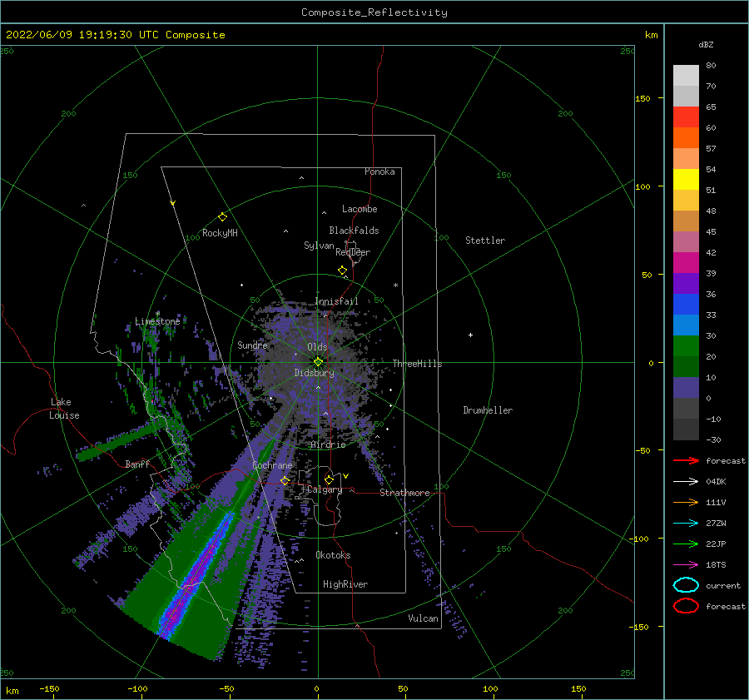This screenshot has height=700, width=749.
Task: Click the Sylvan label
Action: tap(319, 246)
